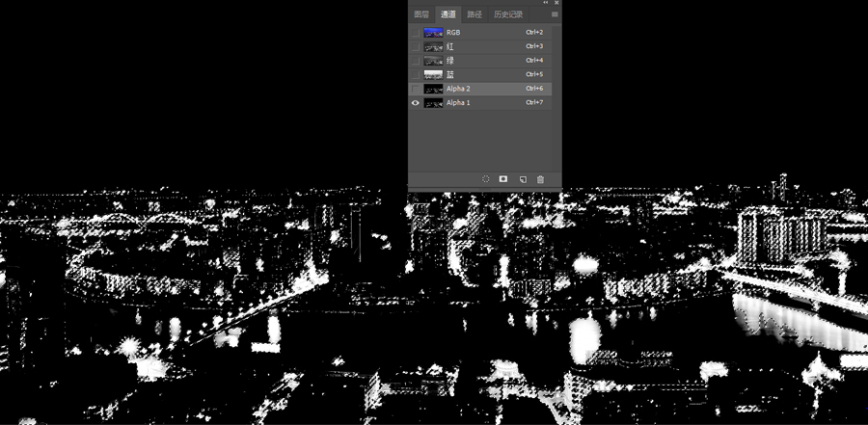This screenshot has width=868, height=425.
Task: Hide the Alpha 1 channel eye icon
Action: coord(416,103)
